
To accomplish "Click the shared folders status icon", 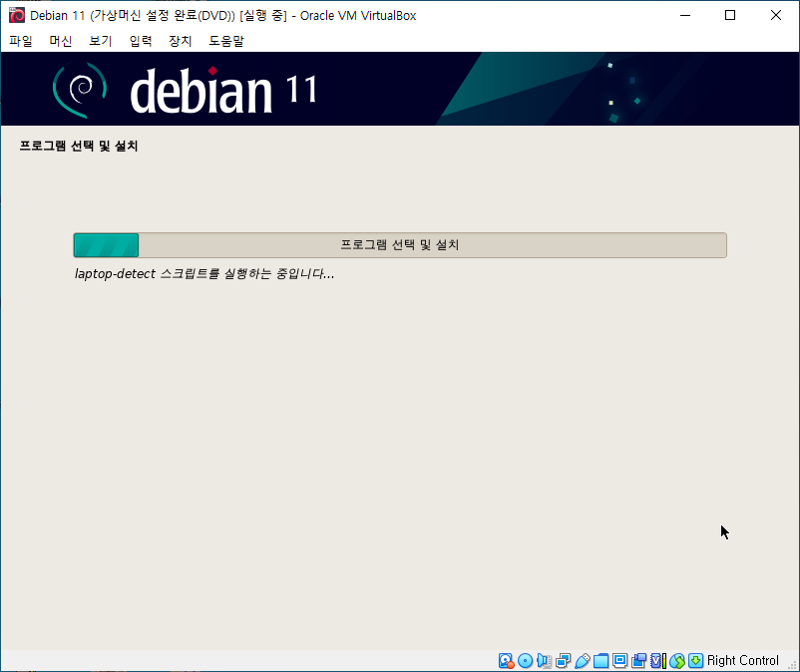I will point(601,661).
